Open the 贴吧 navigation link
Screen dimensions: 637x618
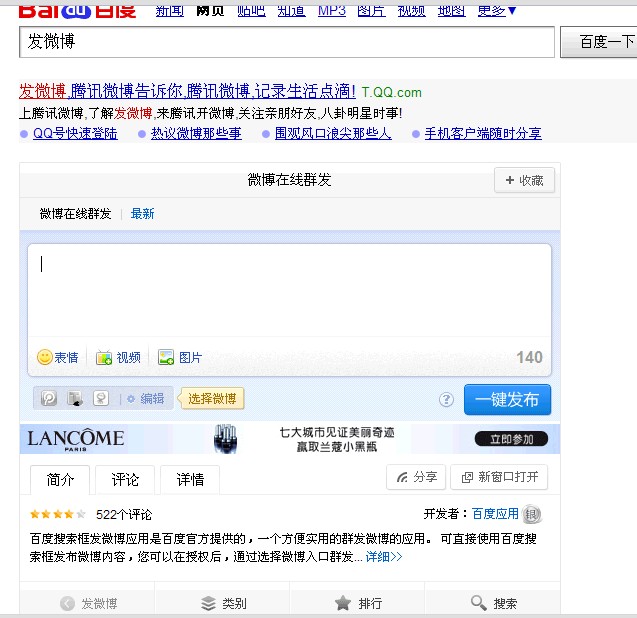(x=251, y=11)
